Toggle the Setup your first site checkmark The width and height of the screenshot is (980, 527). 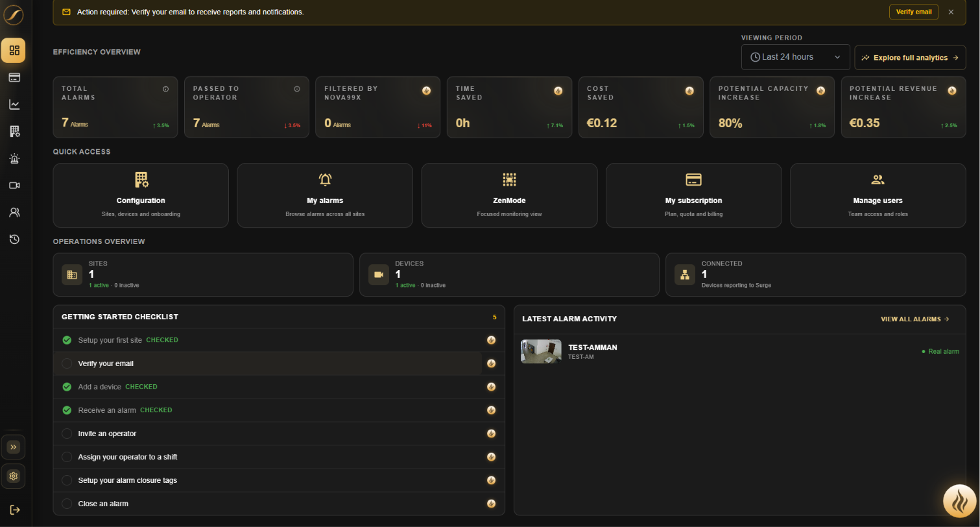coord(67,340)
